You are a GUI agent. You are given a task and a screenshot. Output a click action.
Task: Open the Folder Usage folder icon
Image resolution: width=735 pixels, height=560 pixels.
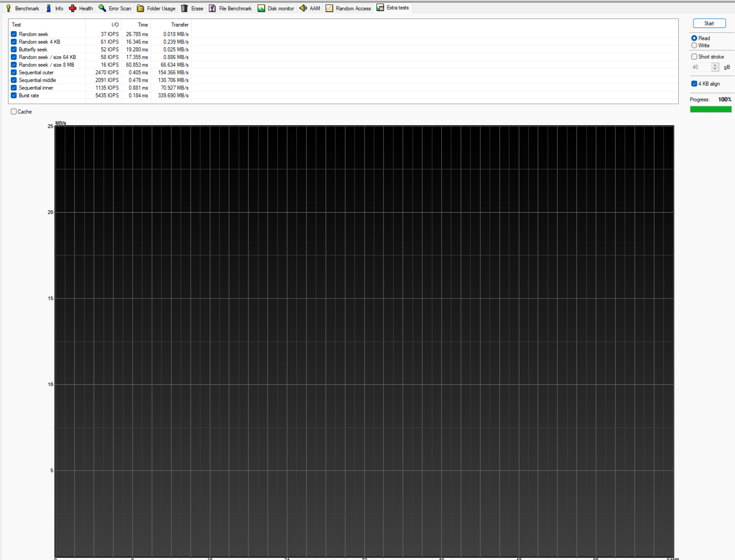pyautogui.click(x=141, y=8)
